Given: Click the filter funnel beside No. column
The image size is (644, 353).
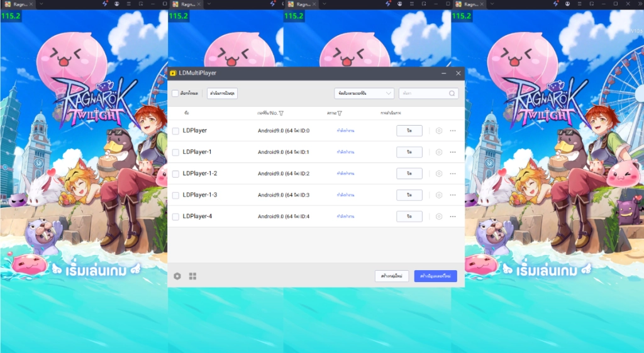Looking at the screenshot, I should click(x=280, y=113).
